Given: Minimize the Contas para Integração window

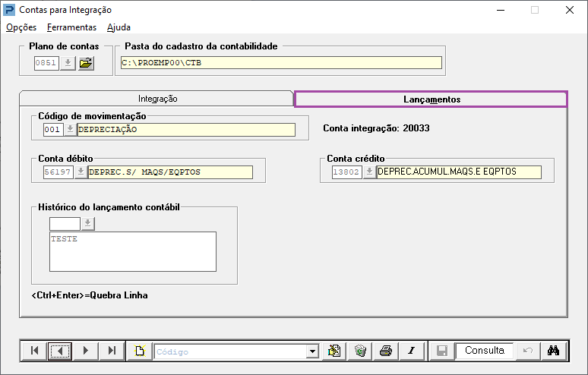Looking at the screenshot, I should point(501,10).
